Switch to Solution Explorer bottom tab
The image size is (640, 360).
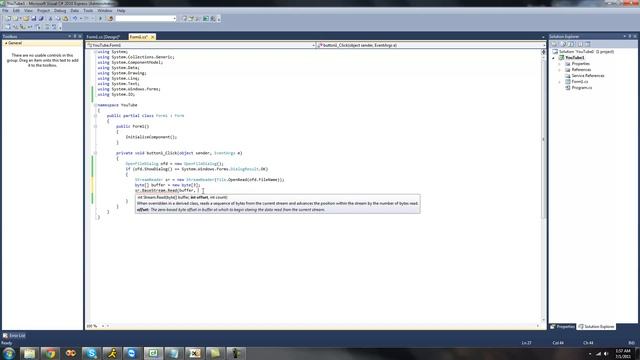coord(597,327)
